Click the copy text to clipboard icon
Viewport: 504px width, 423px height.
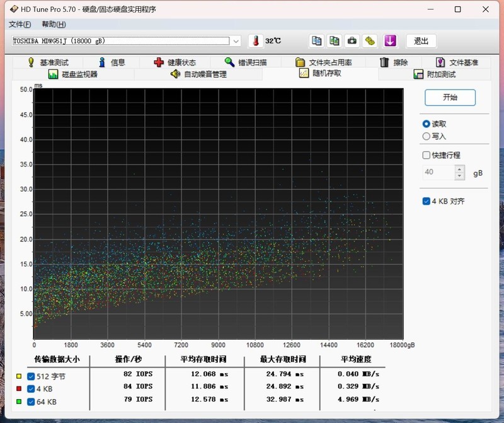pos(316,41)
